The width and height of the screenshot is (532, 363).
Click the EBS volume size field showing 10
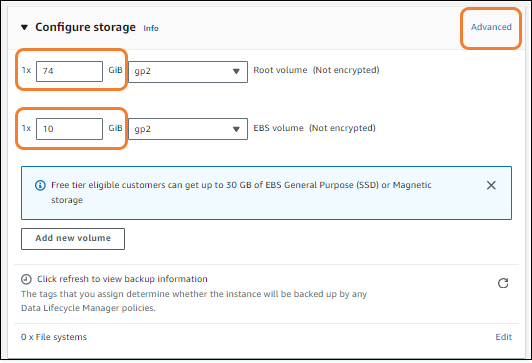pos(69,129)
